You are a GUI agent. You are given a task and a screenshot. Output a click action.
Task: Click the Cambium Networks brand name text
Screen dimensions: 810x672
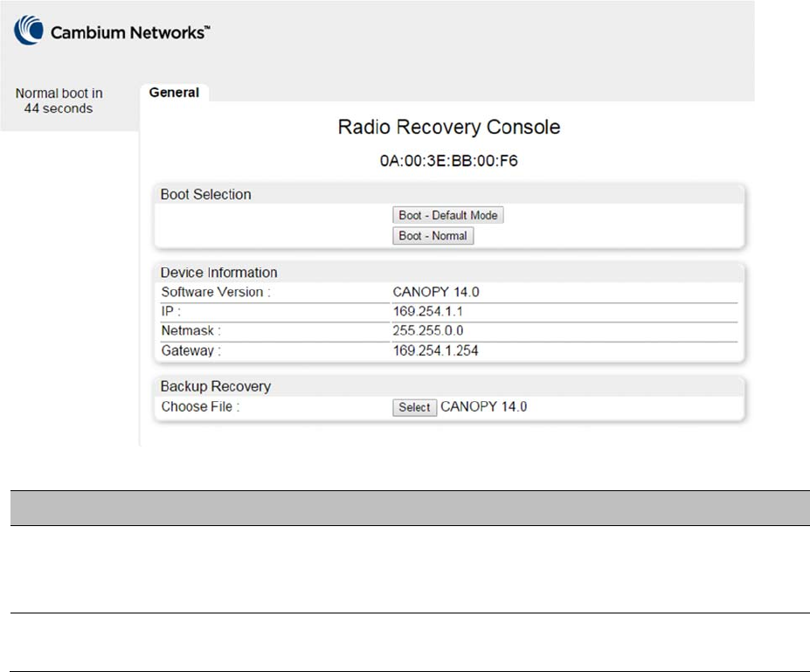(x=130, y=32)
